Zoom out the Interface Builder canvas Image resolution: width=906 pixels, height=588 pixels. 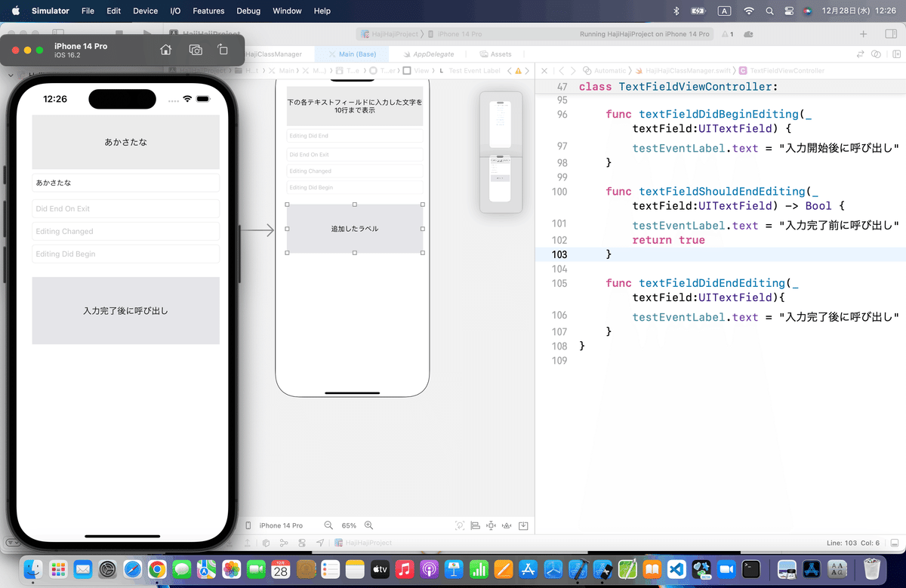tap(328, 525)
